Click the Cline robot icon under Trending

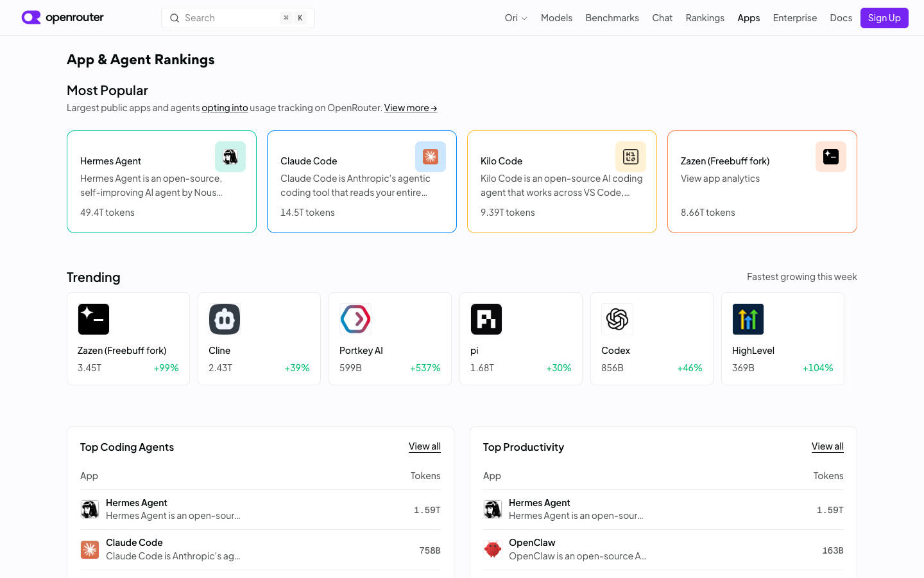[x=225, y=319]
